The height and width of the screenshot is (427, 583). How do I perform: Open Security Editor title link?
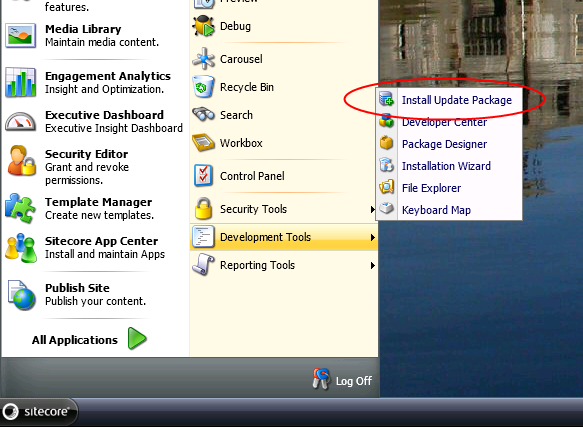tap(86, 154)
